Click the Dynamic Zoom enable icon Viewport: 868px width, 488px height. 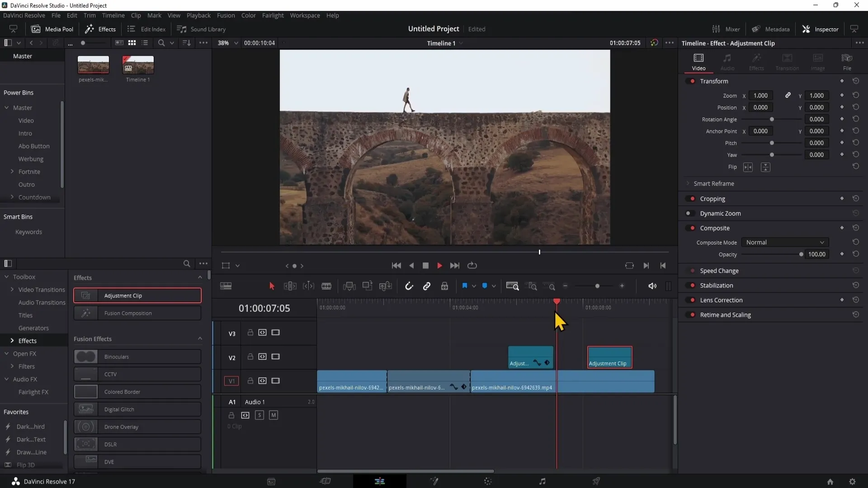(x=689, y=213)
